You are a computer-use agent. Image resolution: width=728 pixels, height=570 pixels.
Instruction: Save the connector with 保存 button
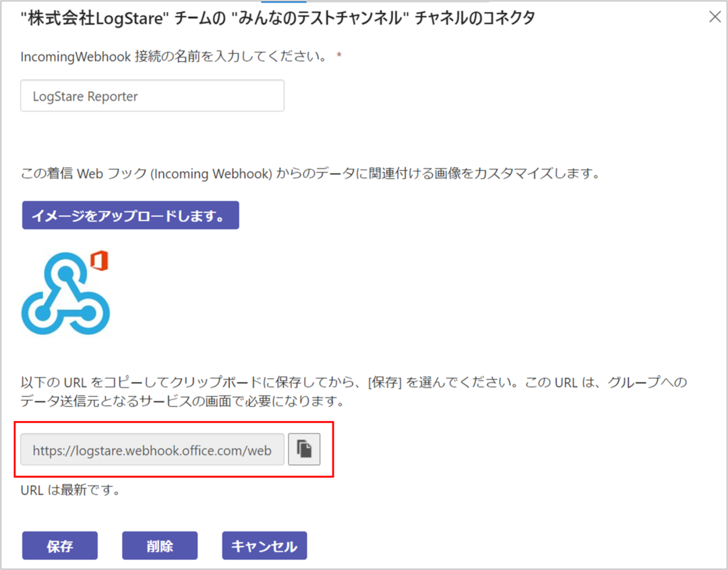click(60, 546)
